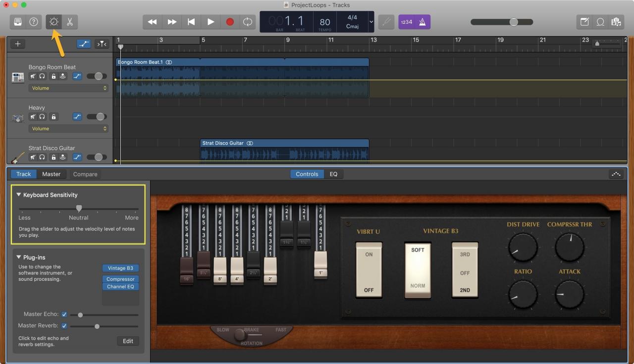
Task: Switch to the Master tab
Action: click(x=51, y=174)
